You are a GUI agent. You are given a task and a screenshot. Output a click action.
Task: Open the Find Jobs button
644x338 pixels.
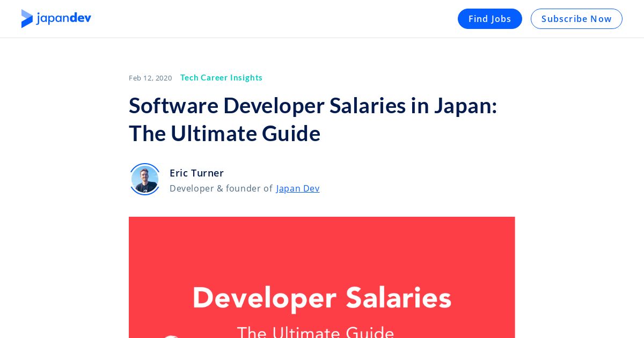[x=489, y=19]
